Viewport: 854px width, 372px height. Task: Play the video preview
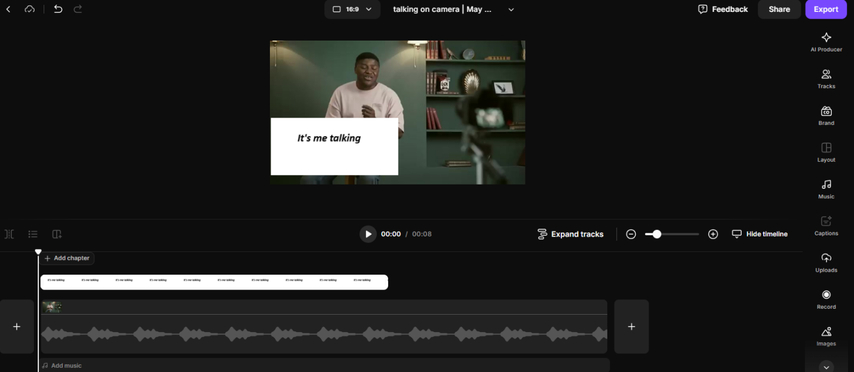click(x=368, y=234)
